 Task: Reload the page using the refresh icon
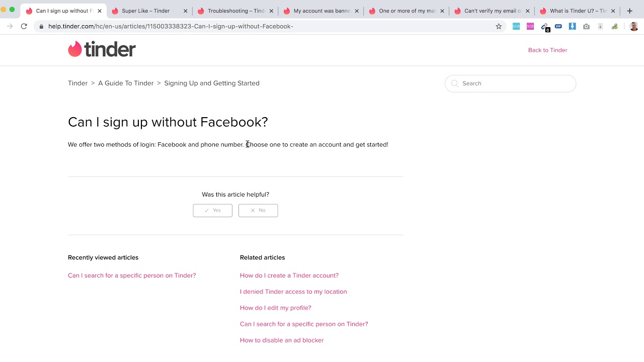24,26
